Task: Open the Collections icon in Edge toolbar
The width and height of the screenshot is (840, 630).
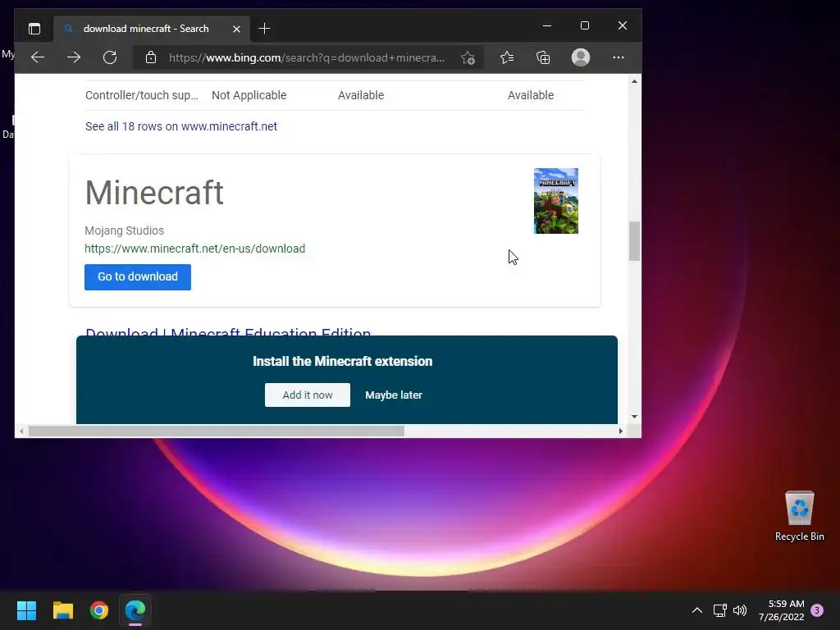Action: [x=543, y=57]
